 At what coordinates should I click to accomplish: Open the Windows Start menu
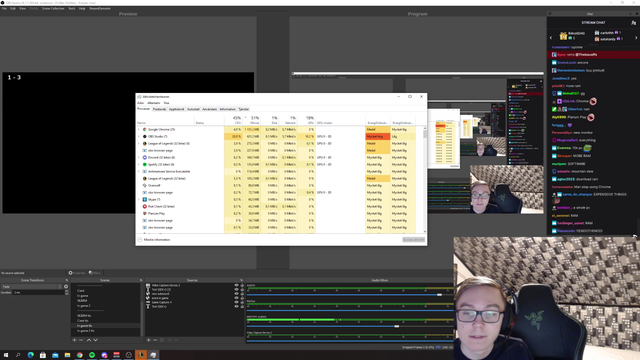pyautogui.click(x=6, y=355)
